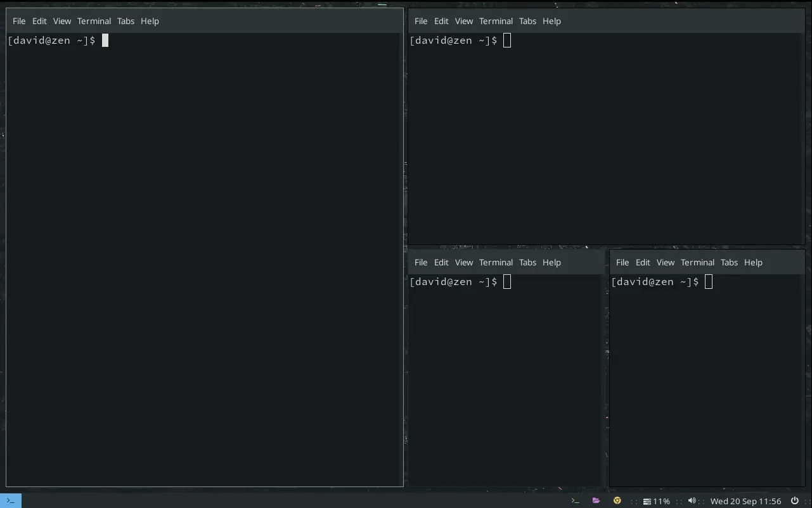Screen dimensions: 812x508
Task: Open View menu in the bottom-middle terminal
Action: tap(464, 262)
